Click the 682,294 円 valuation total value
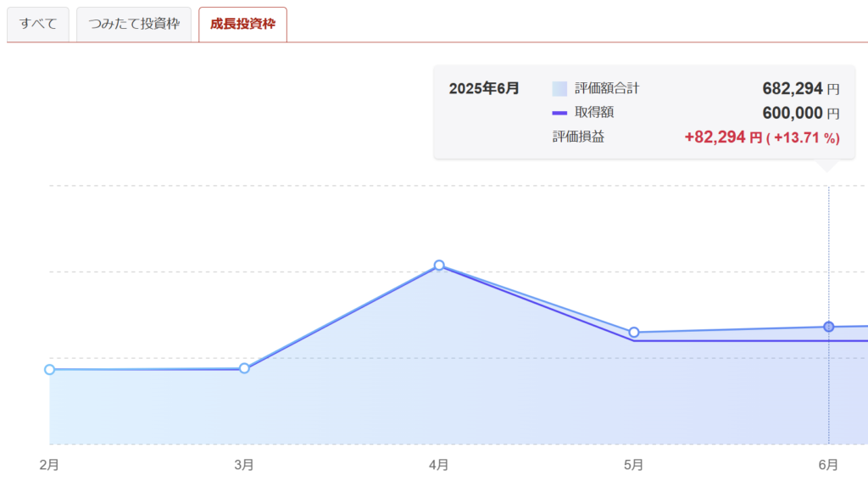This screenshot has width=868, height=487. (801, 88)
